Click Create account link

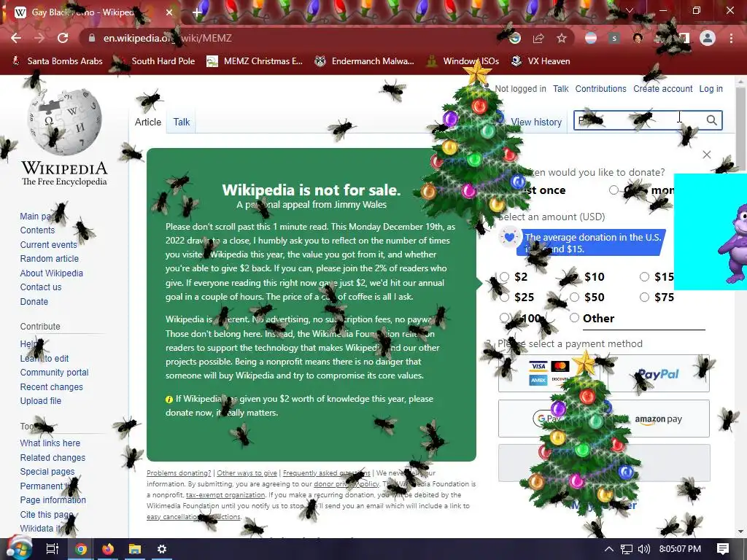tap(662, 88)
